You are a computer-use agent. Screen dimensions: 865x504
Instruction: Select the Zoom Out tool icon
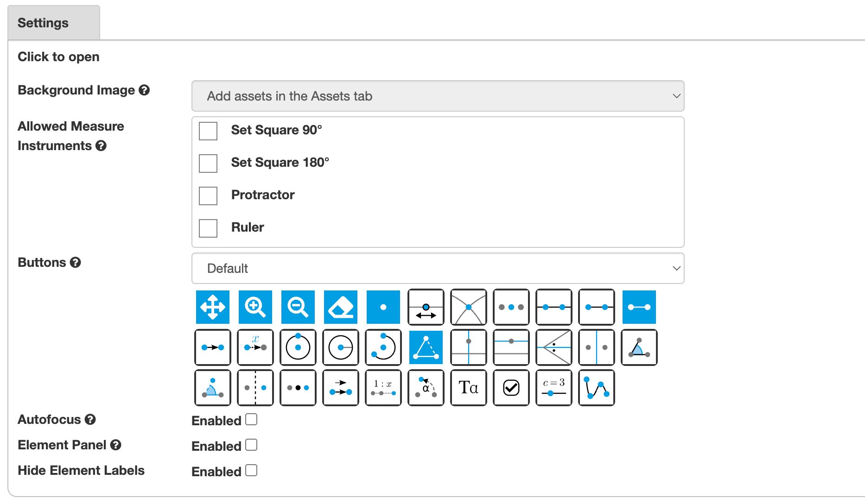[x=298, y=307]
